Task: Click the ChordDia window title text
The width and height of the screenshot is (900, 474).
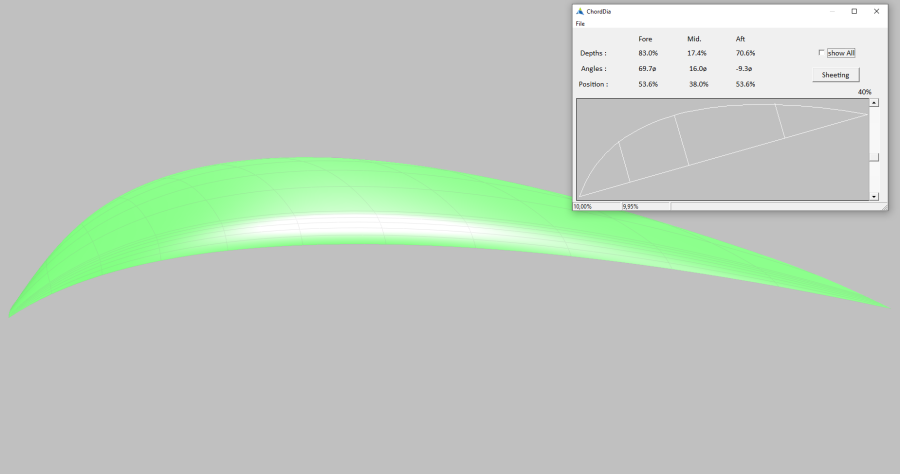Action: pyautogui.click(x=599, y=11)
